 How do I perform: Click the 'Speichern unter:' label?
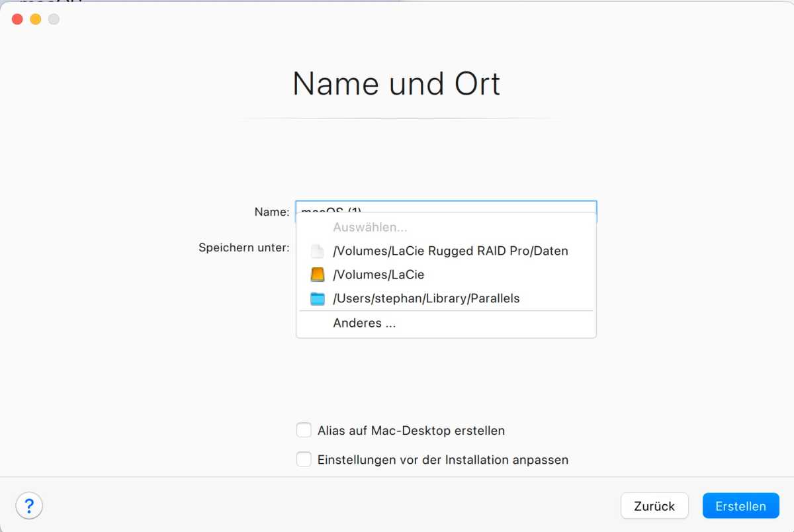click(x=243, y=247)
